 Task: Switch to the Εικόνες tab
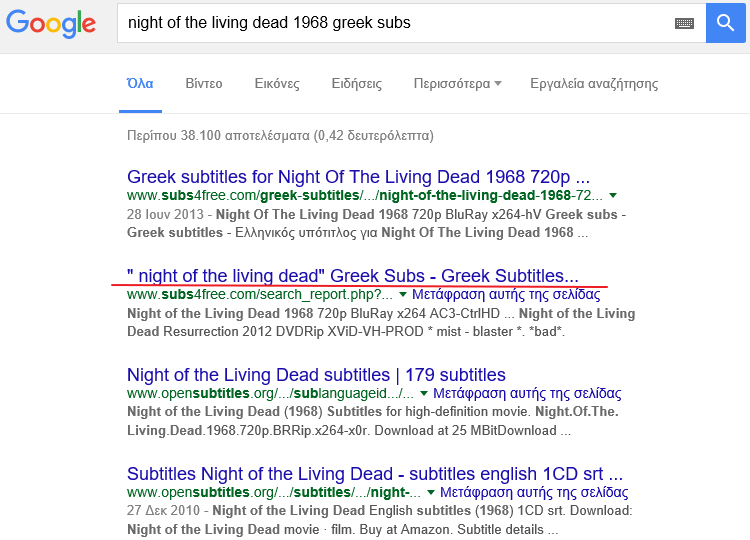[x=277, y=84]
